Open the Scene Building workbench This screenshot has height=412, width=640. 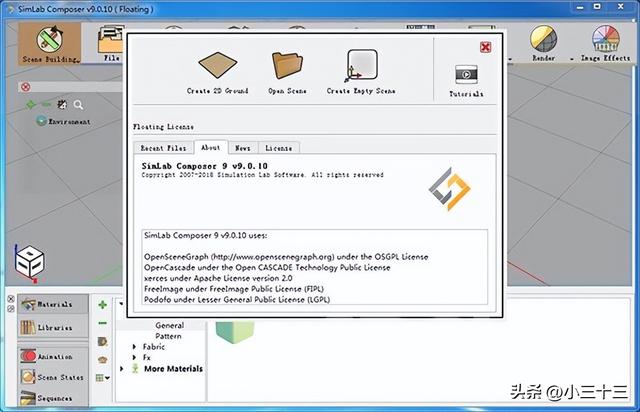49,44
